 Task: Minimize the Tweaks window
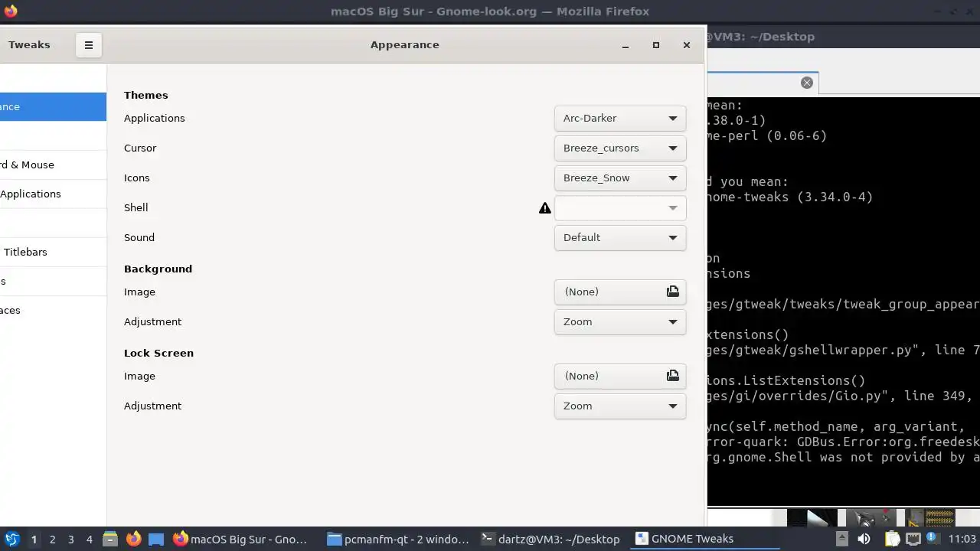point(626,45)
